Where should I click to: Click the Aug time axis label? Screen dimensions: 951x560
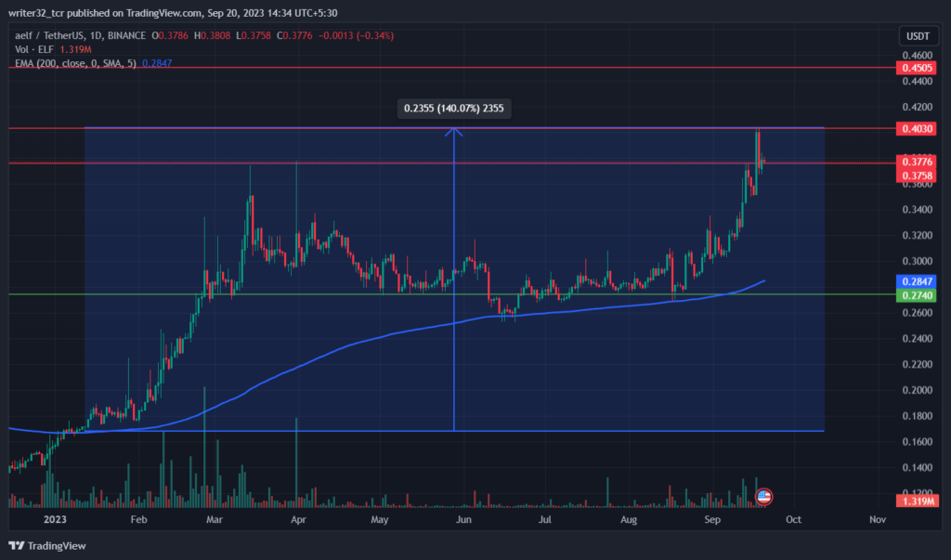pos(629,519)
